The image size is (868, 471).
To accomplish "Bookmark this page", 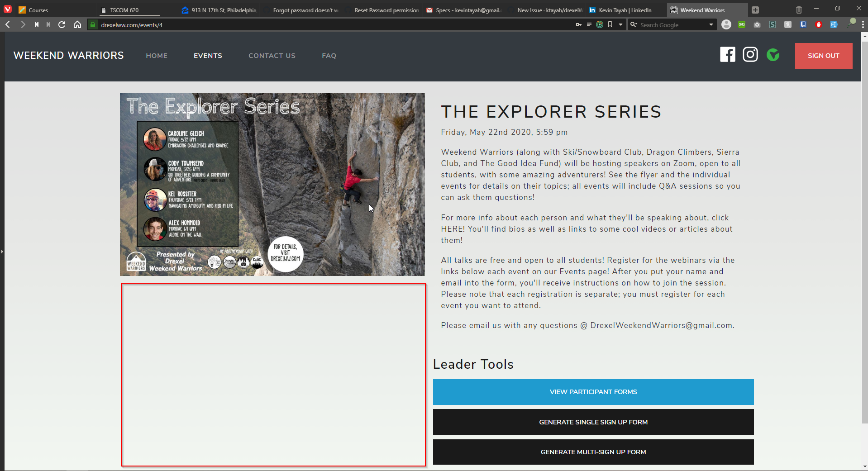I will pyautogui.click(x=610, y=24).
